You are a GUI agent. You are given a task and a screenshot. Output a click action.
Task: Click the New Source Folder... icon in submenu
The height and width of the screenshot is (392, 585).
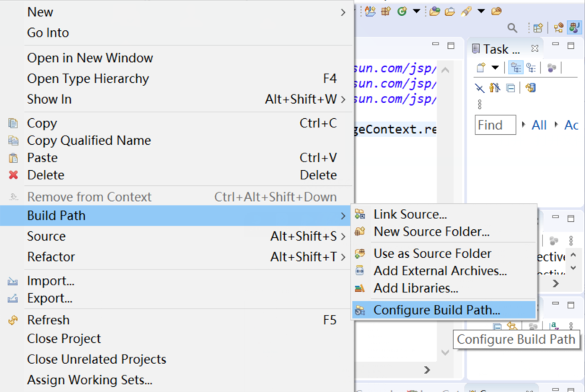click(360, 231)
